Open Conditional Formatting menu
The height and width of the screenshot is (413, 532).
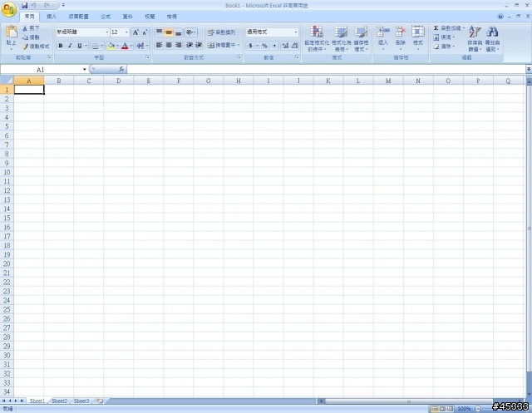point(317,38)
